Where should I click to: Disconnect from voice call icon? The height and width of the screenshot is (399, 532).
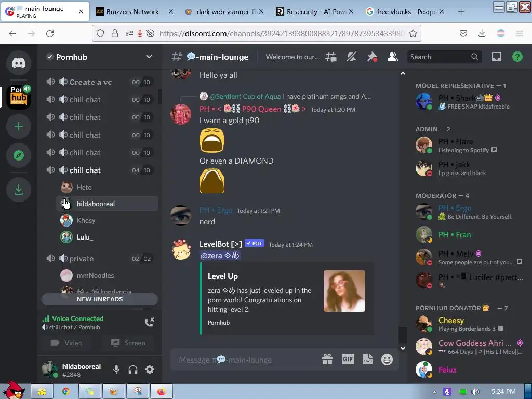150,322
